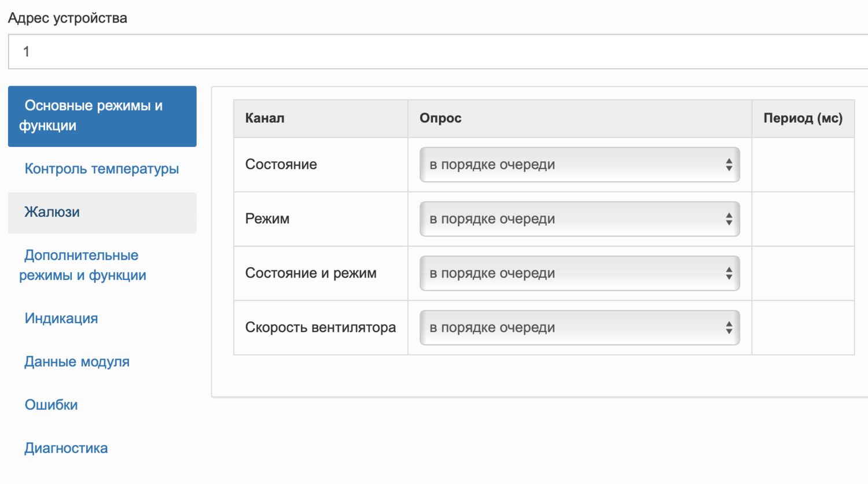Click the Опрос column header
The height and width of the screenshot is (484, 868).
click(440, 118)
